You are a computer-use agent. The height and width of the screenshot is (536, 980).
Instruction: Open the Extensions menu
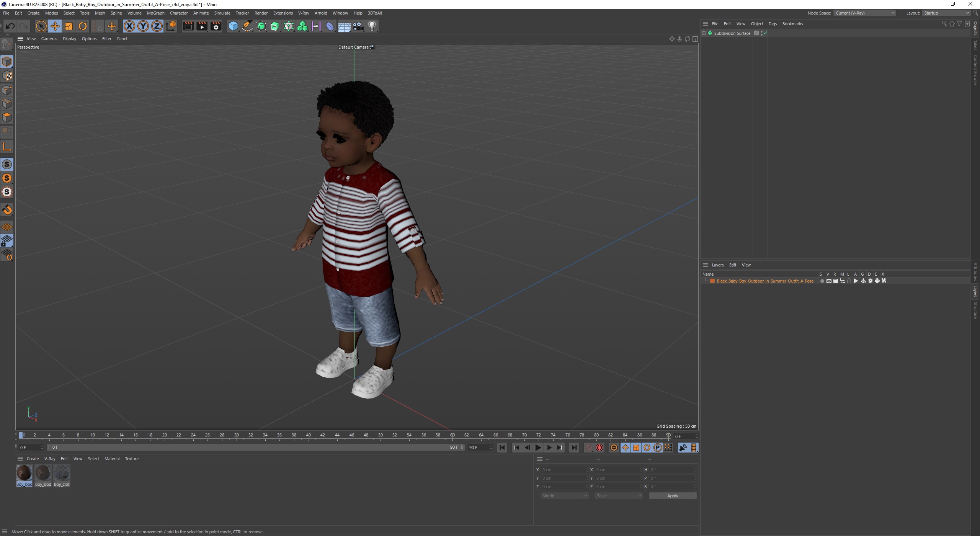(283, 13)
